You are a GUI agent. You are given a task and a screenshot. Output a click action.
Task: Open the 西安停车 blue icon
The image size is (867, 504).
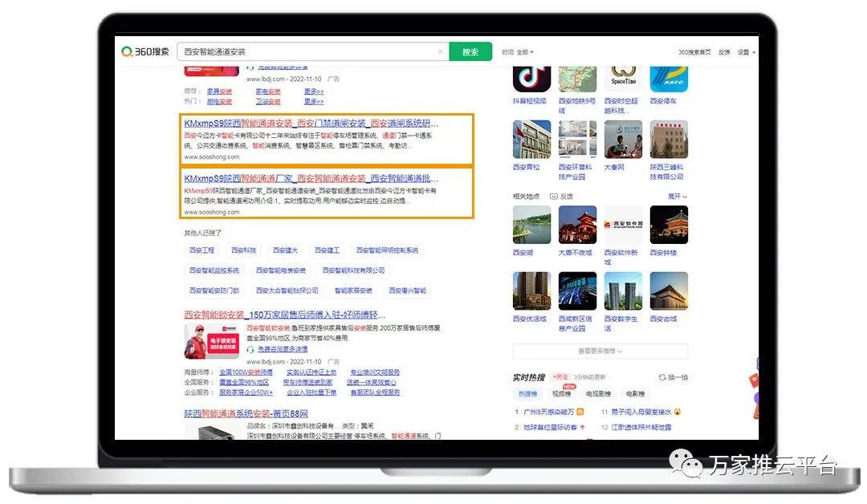tap(668, 76)
